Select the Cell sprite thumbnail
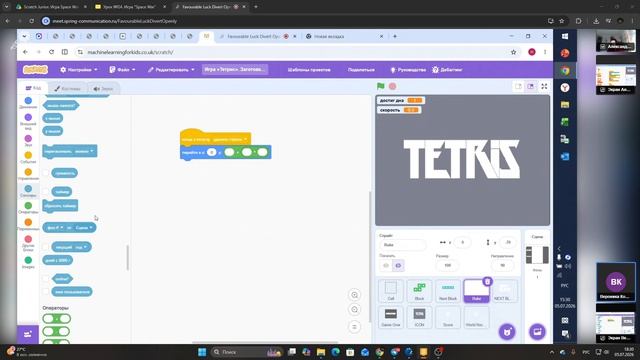The height and width of the screenshot is (360, 640). point(391,291)
